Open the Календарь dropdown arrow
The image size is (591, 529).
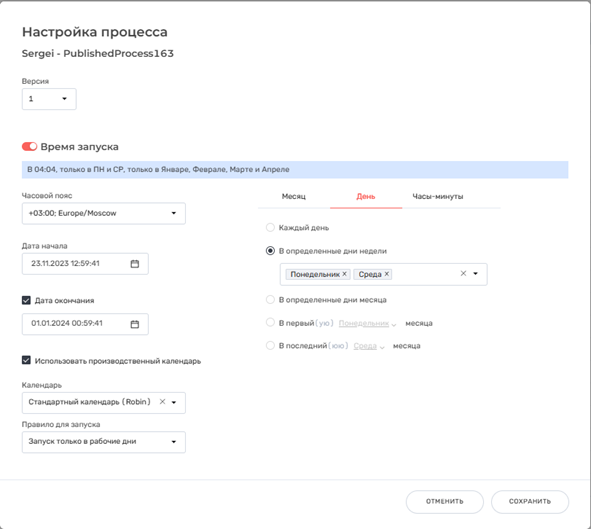(174, 402)
